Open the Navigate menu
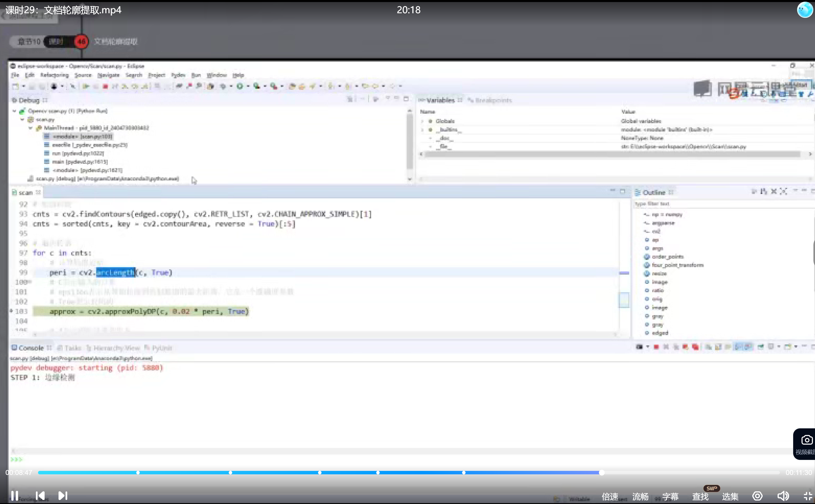This screenshot has height=504, width=815. tap(108, 75)
